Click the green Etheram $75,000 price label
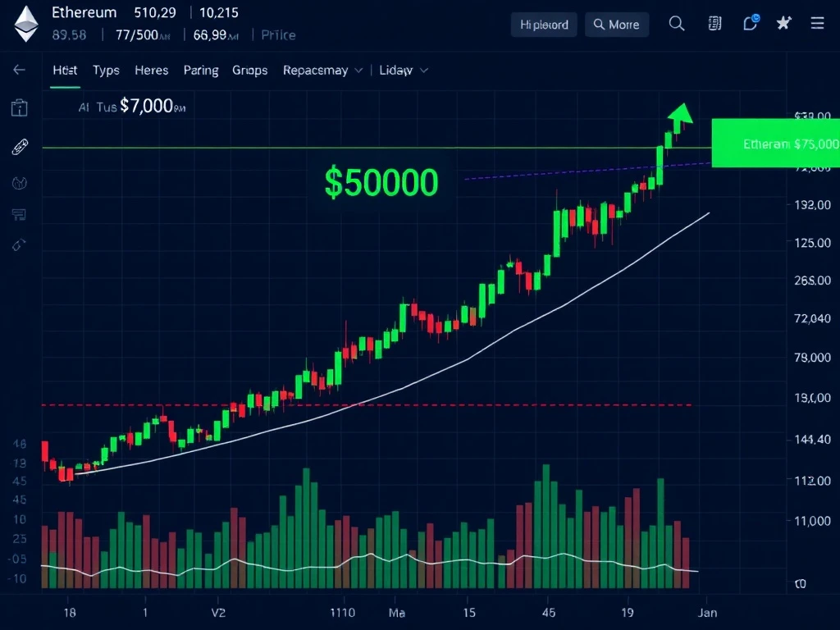The image size is (840, 630). [776, 144]
